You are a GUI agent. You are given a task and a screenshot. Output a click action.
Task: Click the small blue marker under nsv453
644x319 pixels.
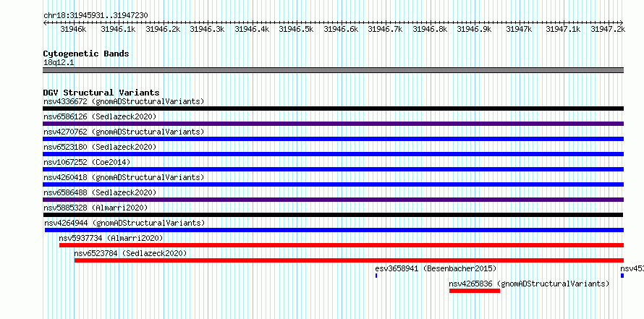click(622, 276)
